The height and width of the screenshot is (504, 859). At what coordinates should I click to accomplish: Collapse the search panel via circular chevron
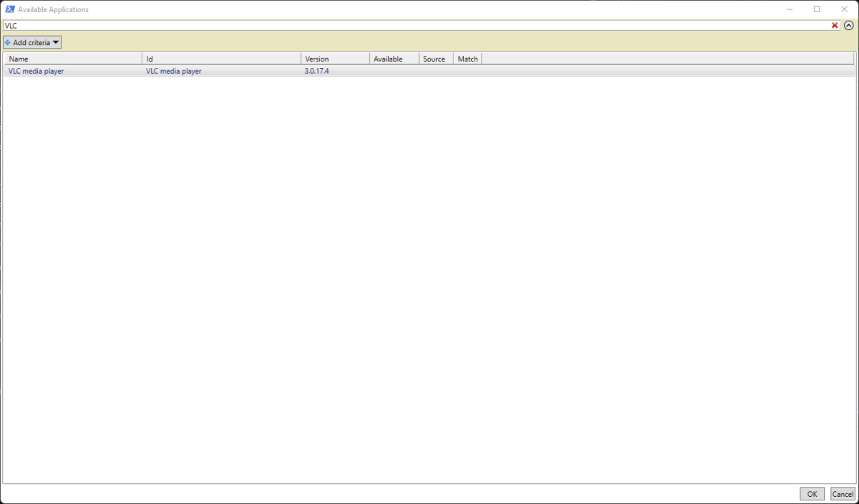pyautogui.click(x=850, y=25)
